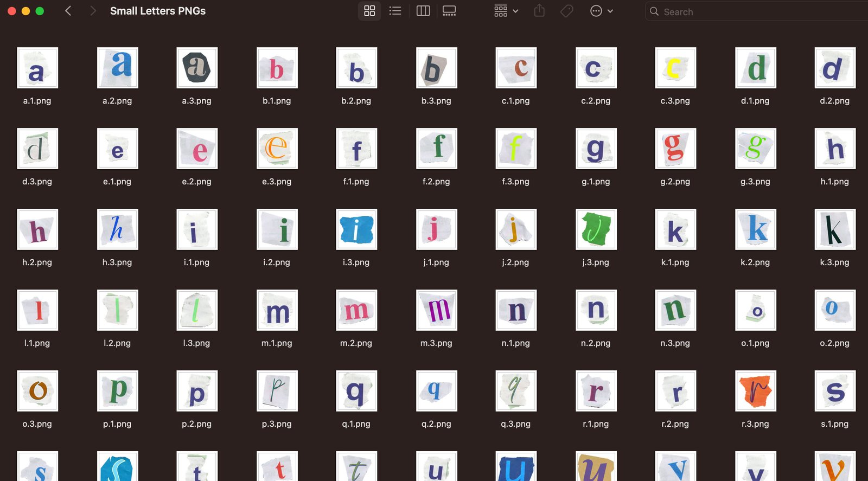Screen dimensions: 868x481
Task: Select a.1.png file icon
Action: coord(37,68)
